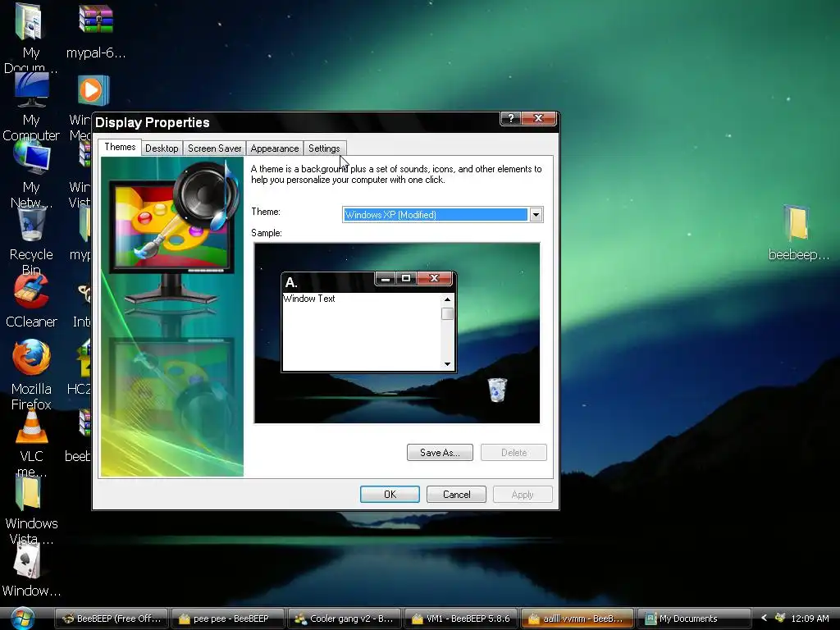Click the sample window maximize button
This screenshot has height=630, width=840.
pos(406,278)
